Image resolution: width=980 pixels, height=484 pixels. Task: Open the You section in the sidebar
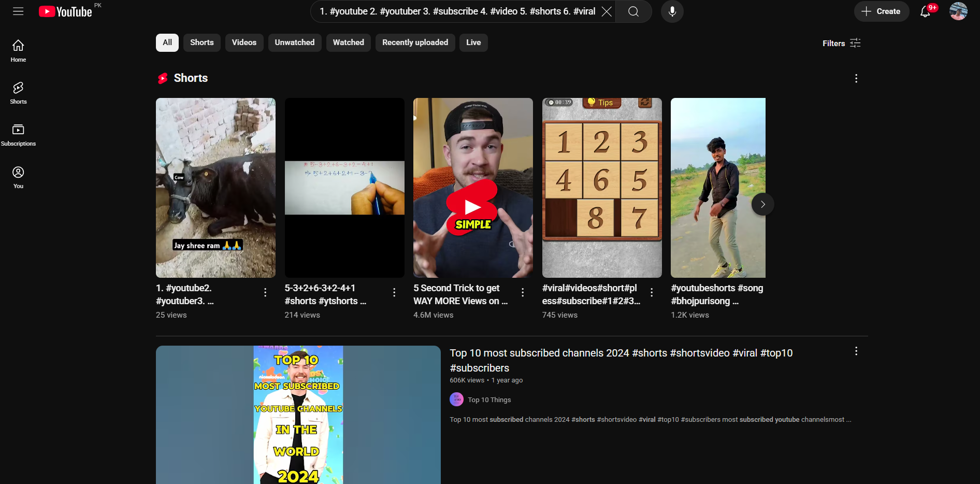point(18,177)
